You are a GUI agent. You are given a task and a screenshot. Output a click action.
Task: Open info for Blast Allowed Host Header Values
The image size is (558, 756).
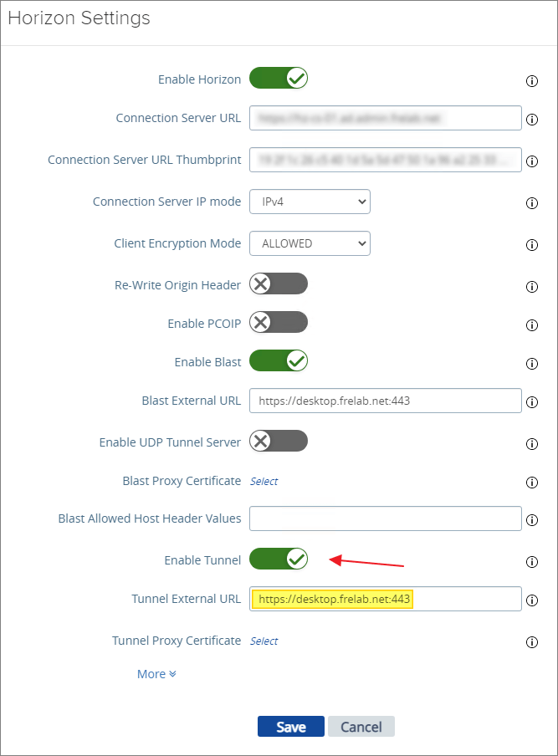(531, 520)
